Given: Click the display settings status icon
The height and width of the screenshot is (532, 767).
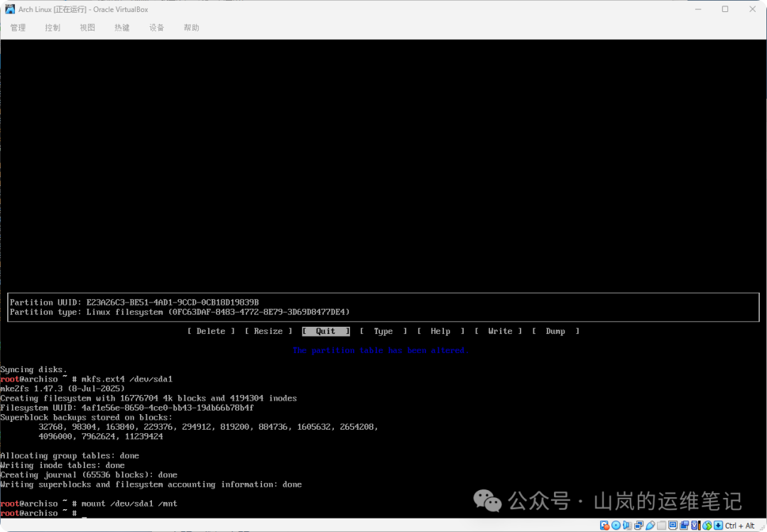Looking at the screenshot, I should click(x=673, y=525).
